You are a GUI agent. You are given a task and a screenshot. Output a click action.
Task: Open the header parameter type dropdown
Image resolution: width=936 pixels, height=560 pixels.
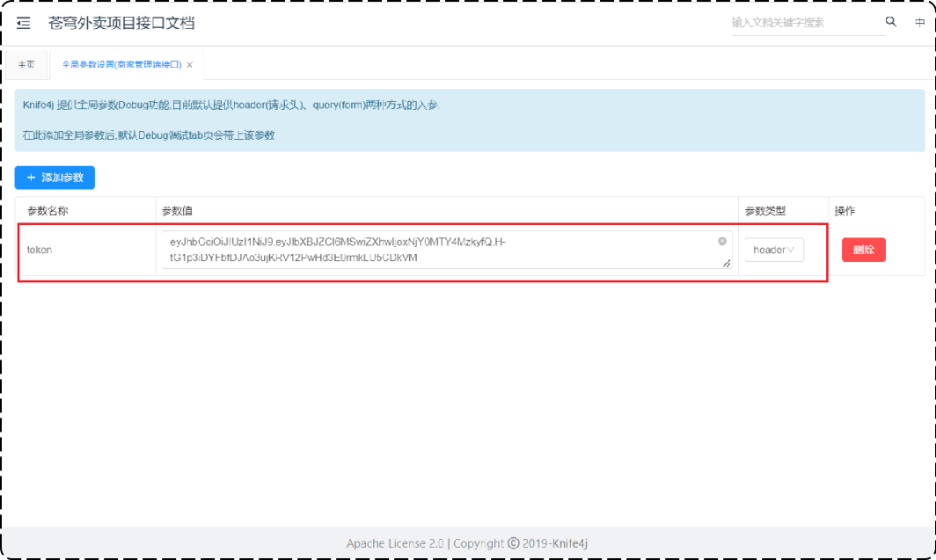773,250
